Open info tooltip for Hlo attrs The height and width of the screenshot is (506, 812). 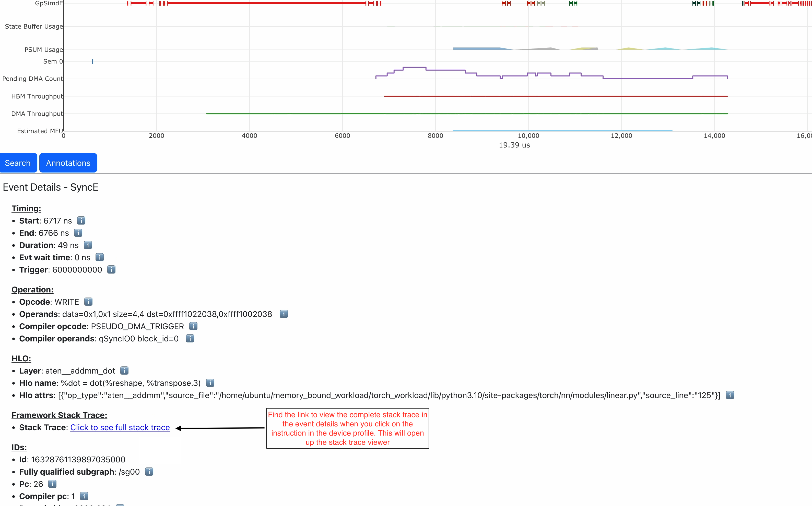click(x=730, y=395)
